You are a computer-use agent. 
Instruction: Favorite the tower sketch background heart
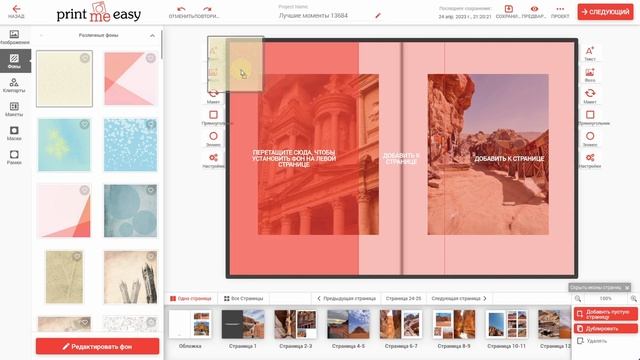point(151,256)
